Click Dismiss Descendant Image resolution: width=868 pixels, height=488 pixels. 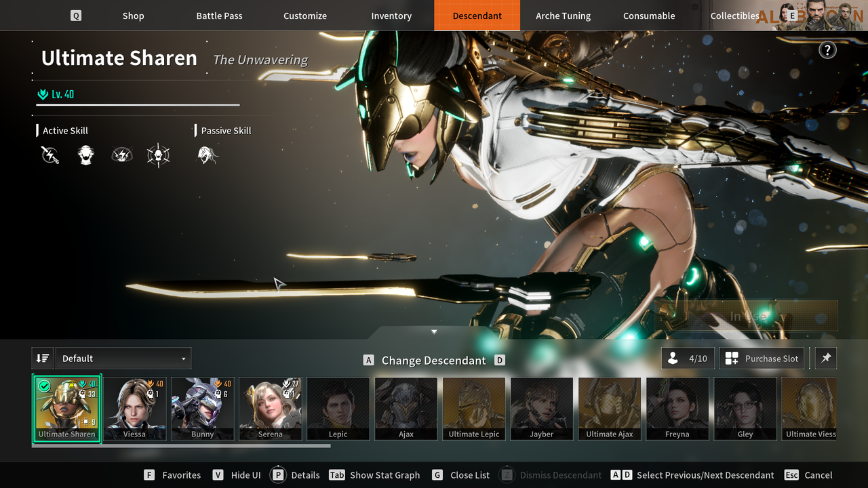coord(550,475)
